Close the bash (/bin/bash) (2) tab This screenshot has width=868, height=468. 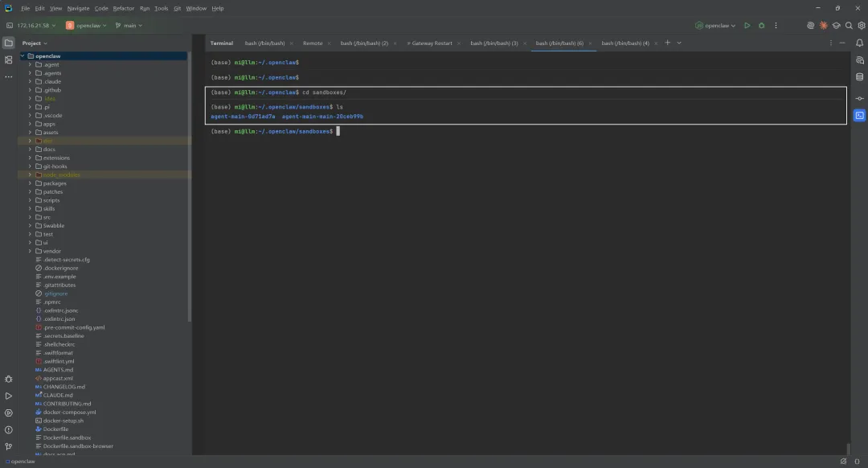(x=395, y=43)
